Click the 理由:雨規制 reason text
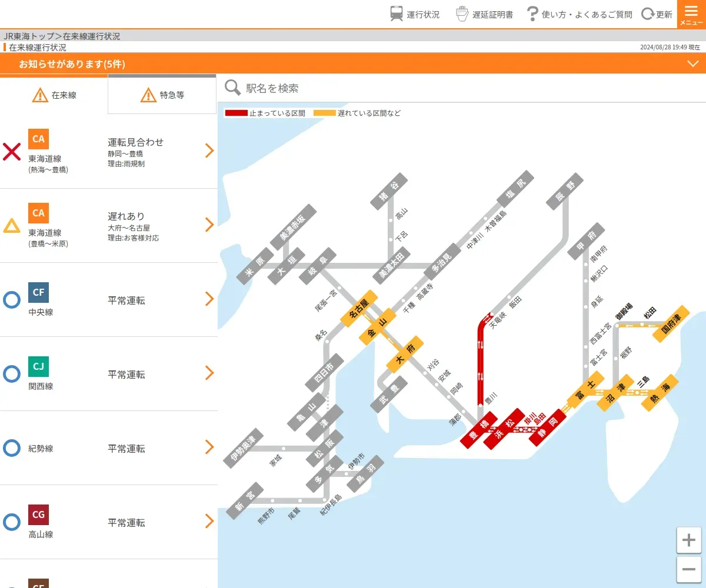 point(126,164)
